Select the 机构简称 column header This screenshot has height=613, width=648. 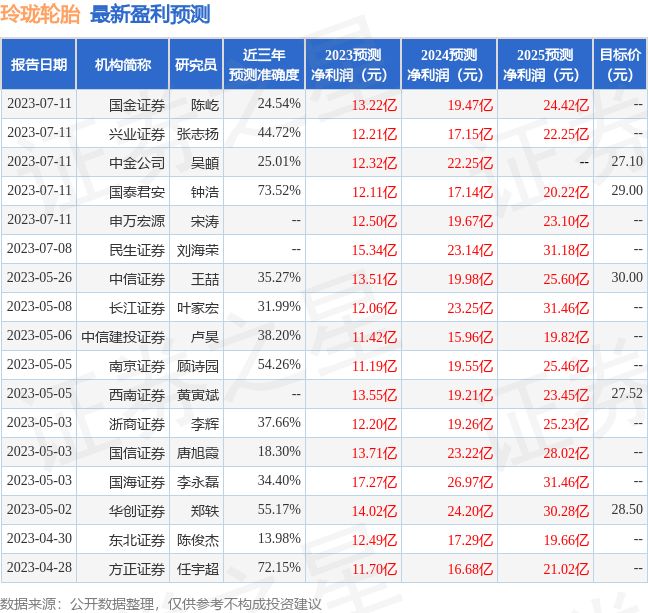click(x=123, y=64)
